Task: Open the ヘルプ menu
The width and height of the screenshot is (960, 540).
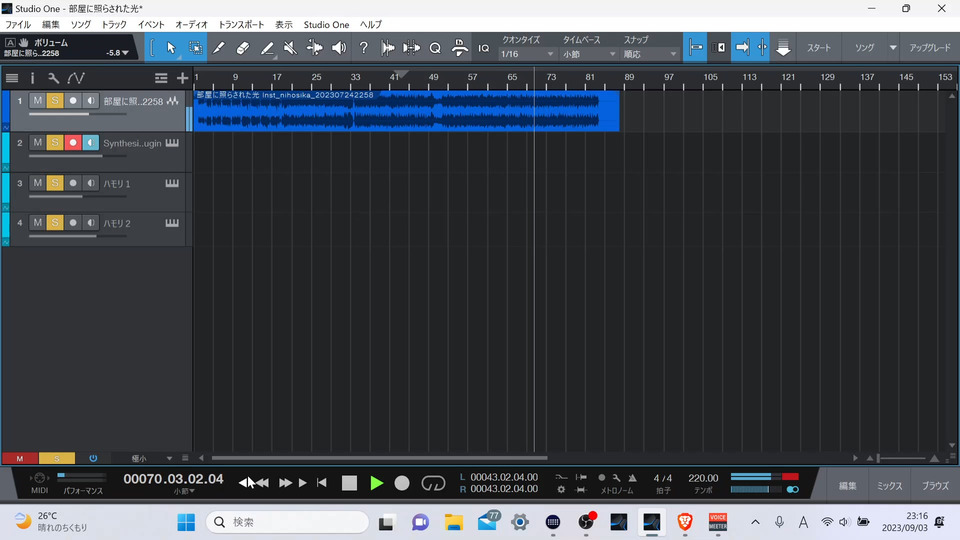Action: 370,24
